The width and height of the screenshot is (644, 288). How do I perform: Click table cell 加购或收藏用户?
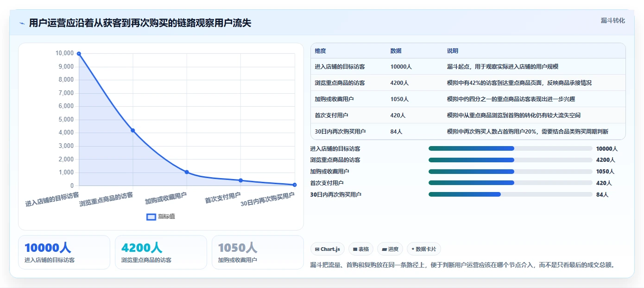[334, 99]
